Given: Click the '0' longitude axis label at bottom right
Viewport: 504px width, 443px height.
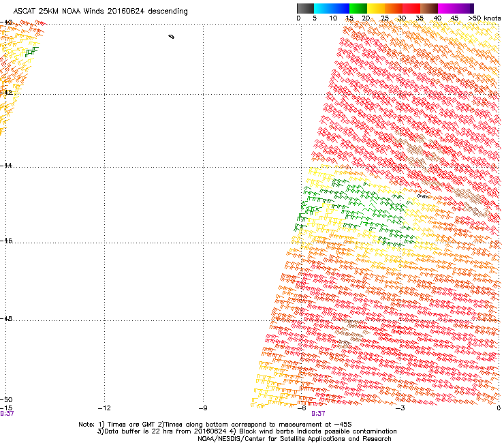Looking at the screenshot, I should coord(499,408).
